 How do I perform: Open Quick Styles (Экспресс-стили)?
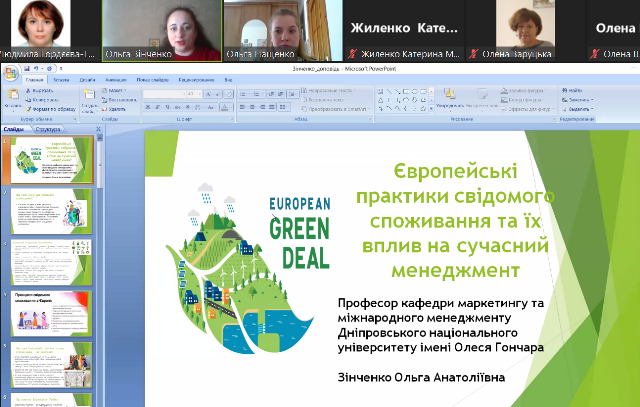[482, 98]
